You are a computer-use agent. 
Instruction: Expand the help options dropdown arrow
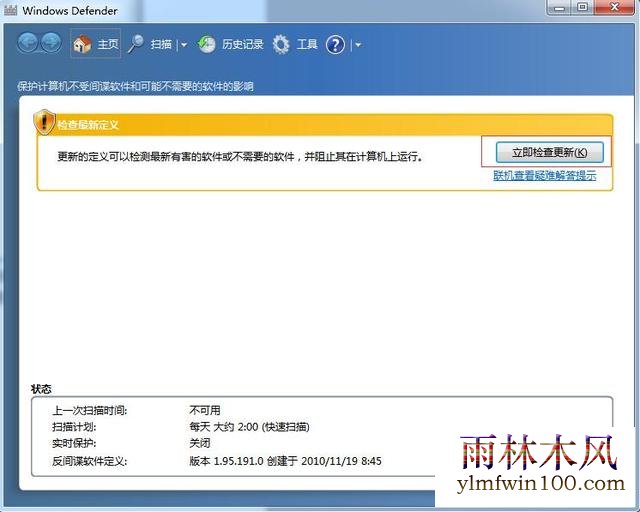pyautogui.click(x=358, y=45)
